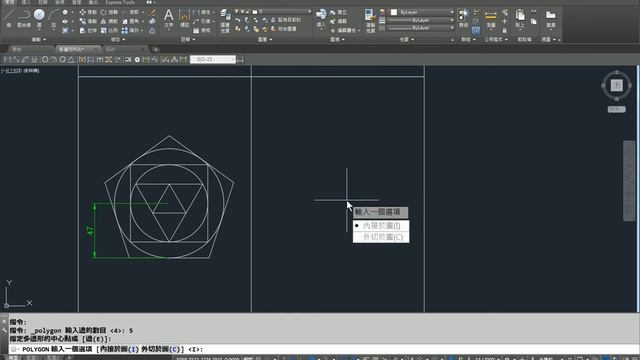Click the Trim tool icon
The width and height of the screenshot is (640, 360).
(x=124, y=12)
